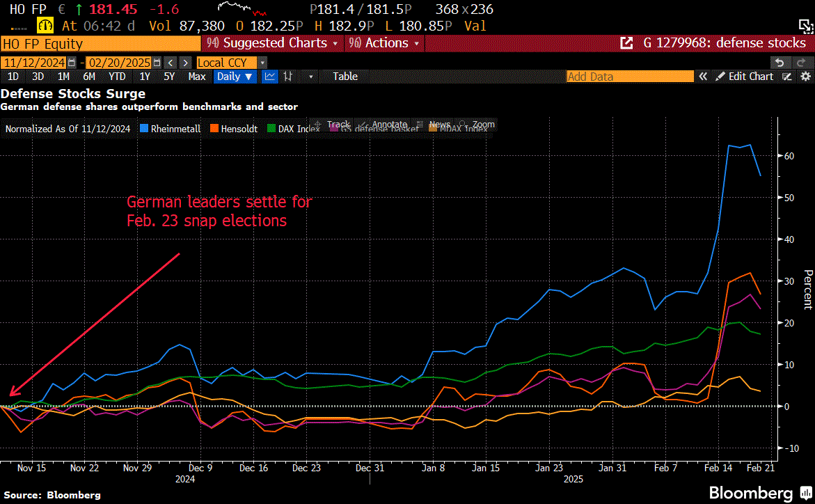Click the Rheinmetall legend label
815x504 pixels.
pos(175,129)
